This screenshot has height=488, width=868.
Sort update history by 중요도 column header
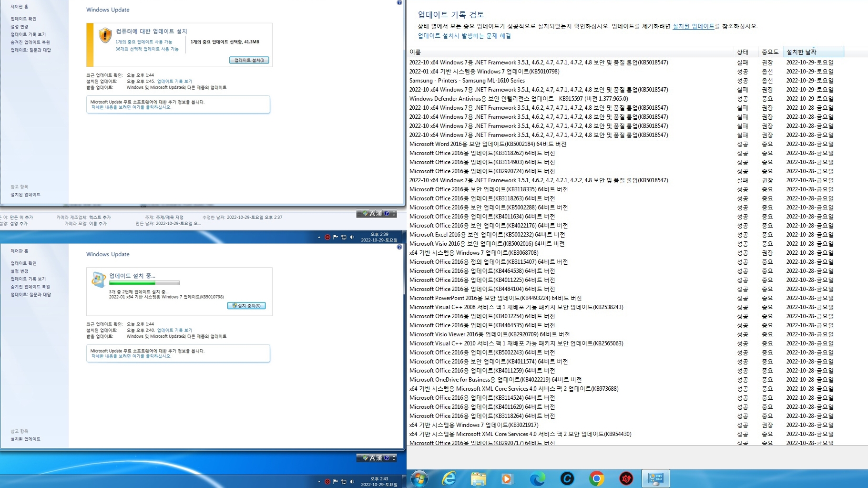(x=771, y=52)
